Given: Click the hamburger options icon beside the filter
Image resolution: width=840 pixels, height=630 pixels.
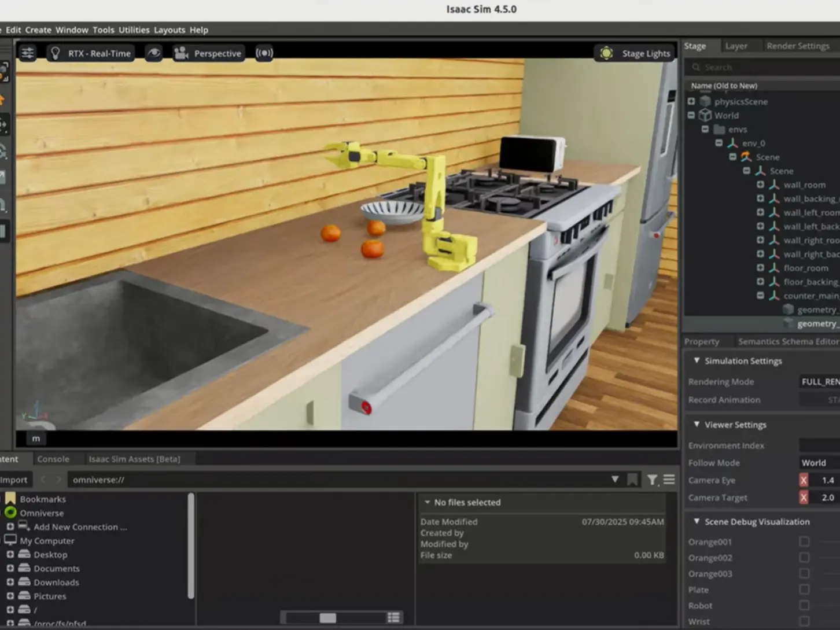Looking at the screenshot, I should coord(669,480).
